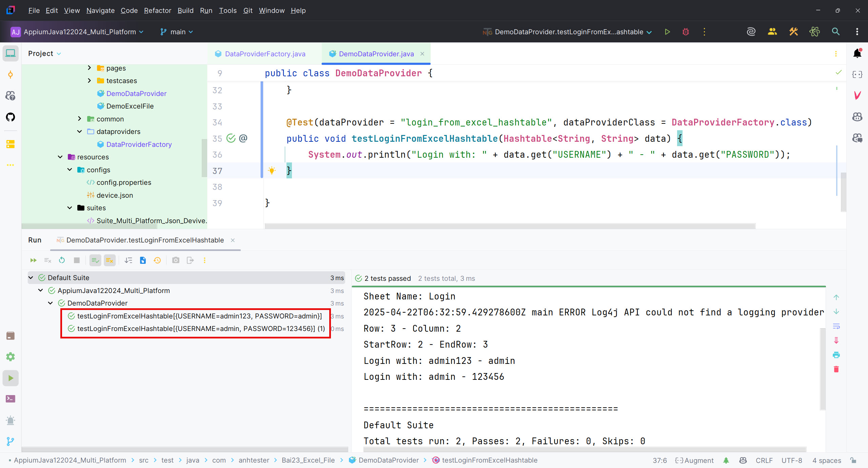868x468 pixels.
Task: Close the Run tab testLoginFromExcelHashtable
Action: [233, 240]
